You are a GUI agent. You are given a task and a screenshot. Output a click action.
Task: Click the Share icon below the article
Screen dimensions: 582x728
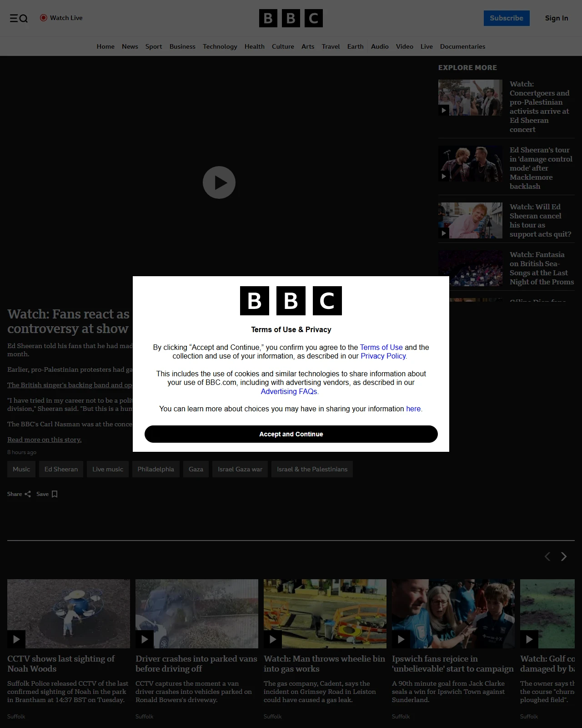28,494
